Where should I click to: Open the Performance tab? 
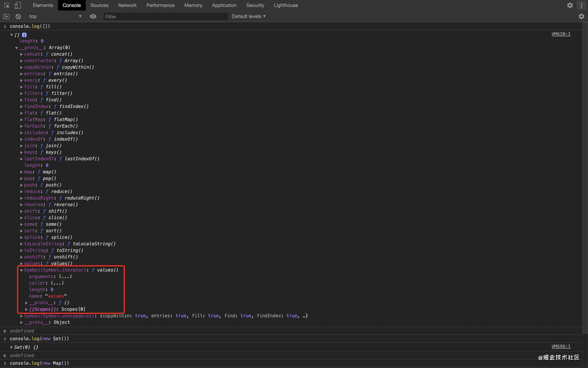pyautogui.click(x=160, y=5)
